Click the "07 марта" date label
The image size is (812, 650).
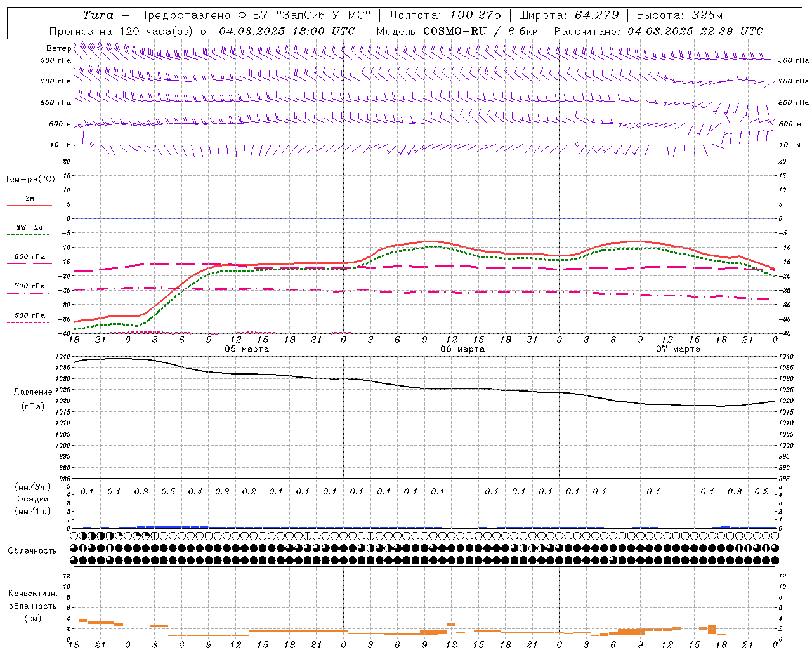tap(678, 349)
